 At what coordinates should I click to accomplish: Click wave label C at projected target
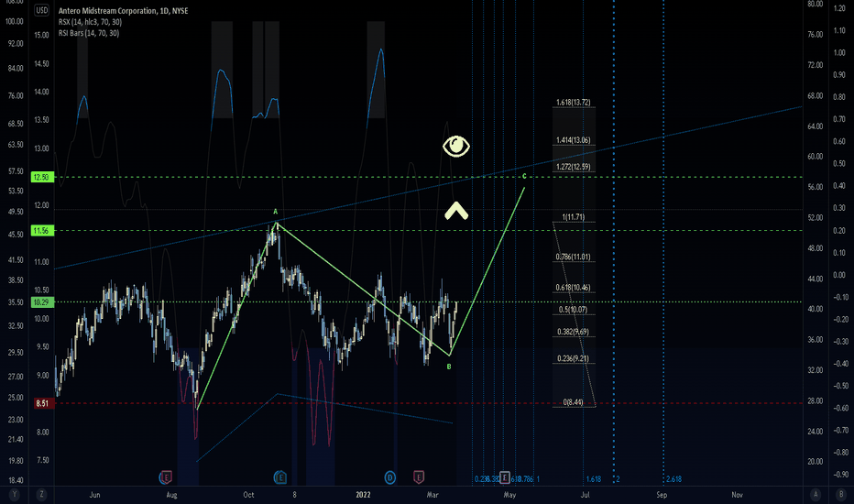click(524, 176)
